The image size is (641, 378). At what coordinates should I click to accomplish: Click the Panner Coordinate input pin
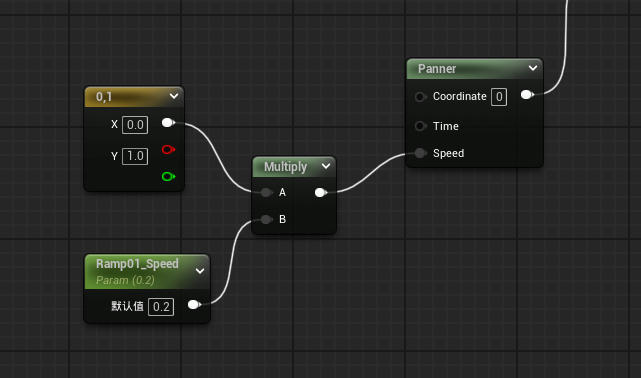pyautogui.click(x=420, y=97)
